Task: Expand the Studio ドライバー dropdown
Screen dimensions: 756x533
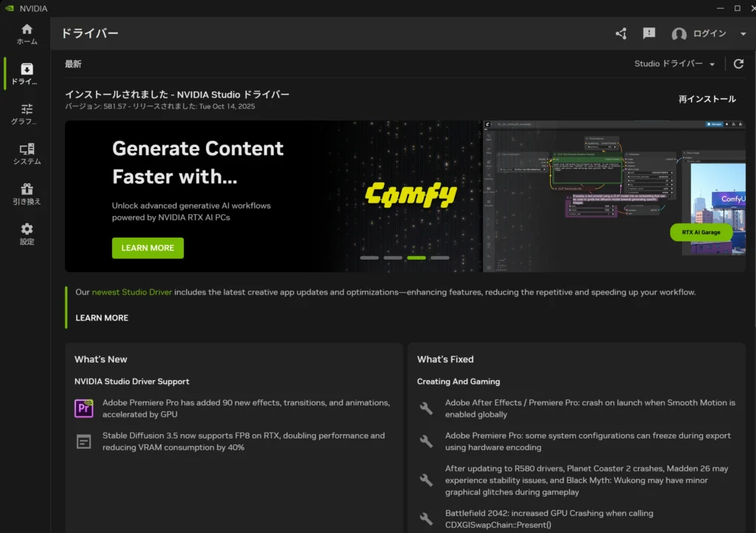Action: coord(675,64)
